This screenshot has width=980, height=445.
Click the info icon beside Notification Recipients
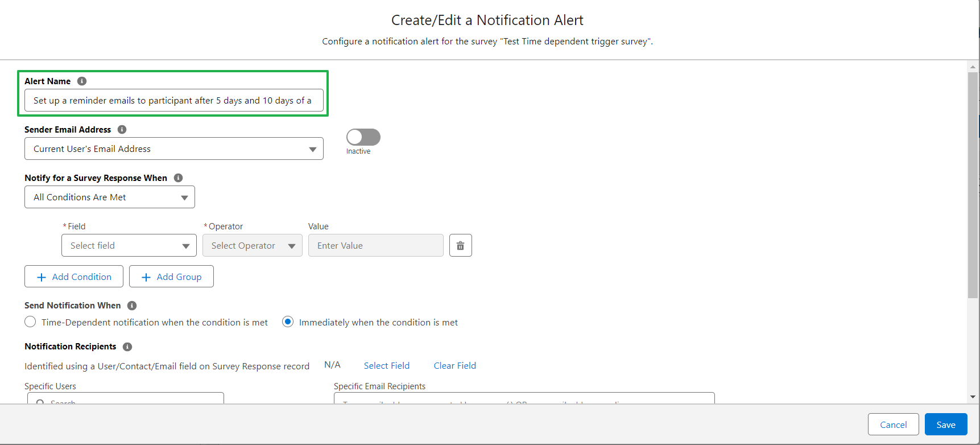coord(127,347)
